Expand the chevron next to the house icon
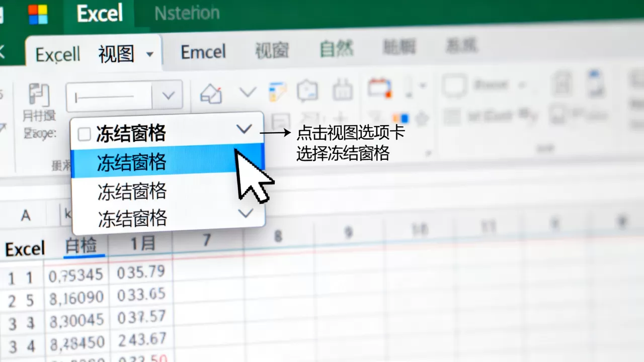Image resolution: width=644 pixels, height=362 pixels. click(247, 92)
